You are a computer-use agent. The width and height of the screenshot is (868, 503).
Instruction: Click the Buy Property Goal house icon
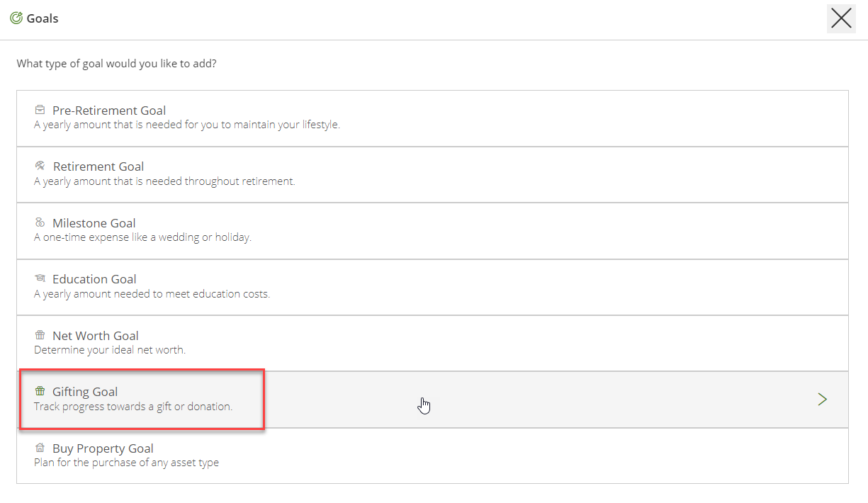coord(40,448)
